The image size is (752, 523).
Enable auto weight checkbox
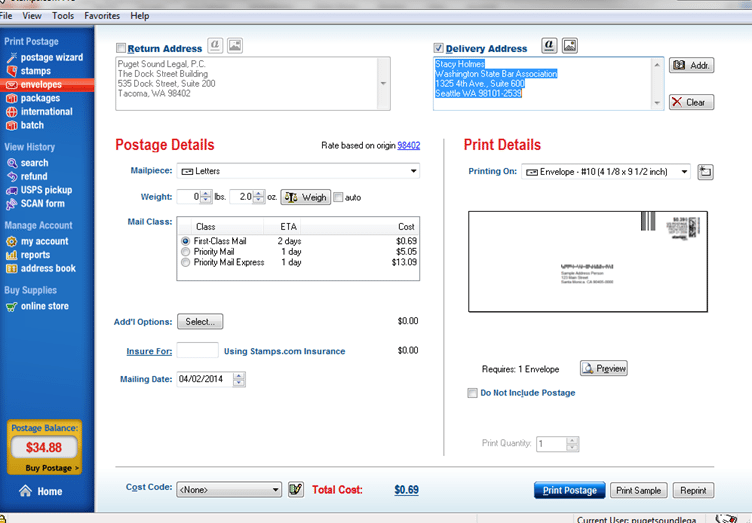click(x=338, y=197)
